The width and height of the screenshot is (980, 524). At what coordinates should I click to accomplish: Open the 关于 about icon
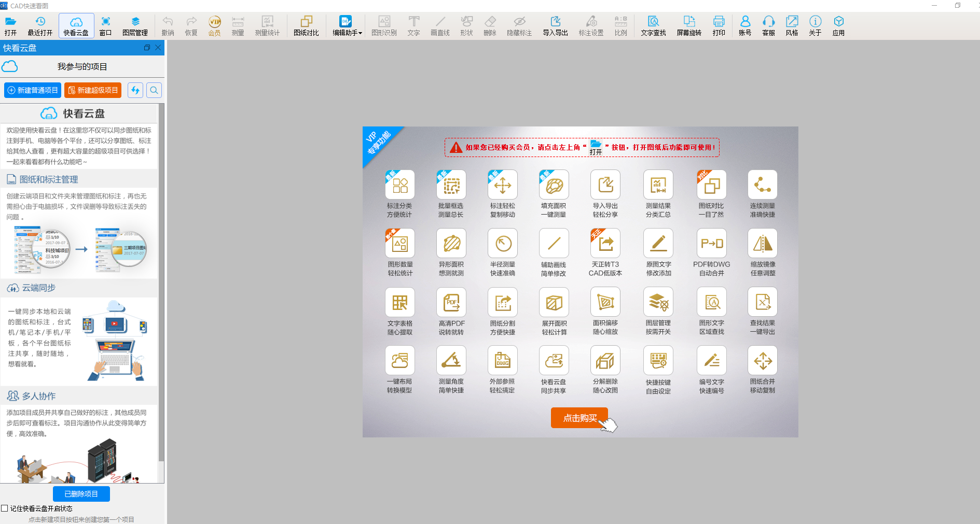(x=815, y=25)
